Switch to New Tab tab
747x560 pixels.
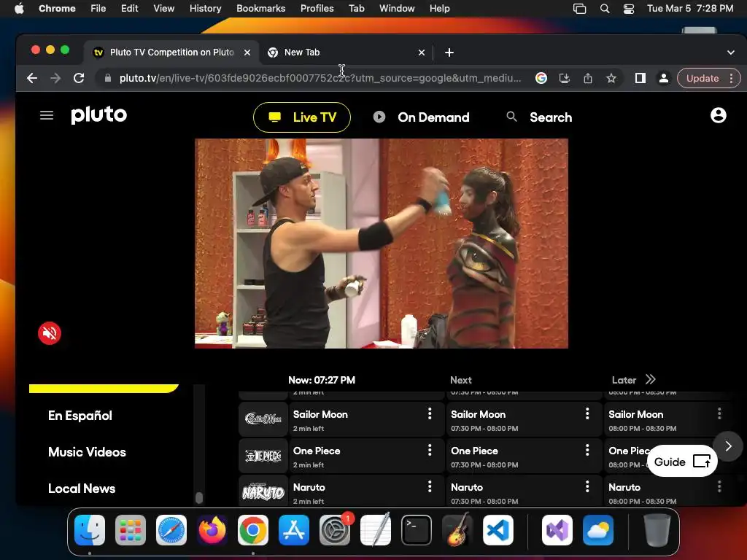tap(345, 52)
